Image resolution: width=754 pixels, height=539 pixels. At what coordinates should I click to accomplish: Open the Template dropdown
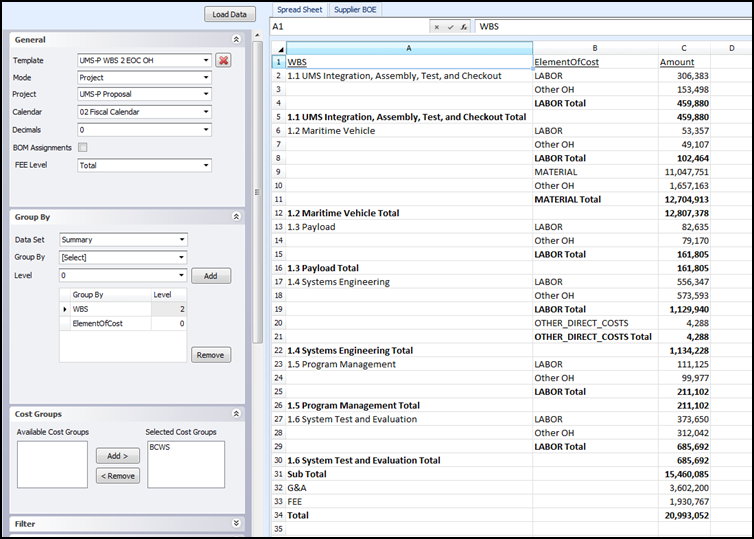[x=206, y=60]
